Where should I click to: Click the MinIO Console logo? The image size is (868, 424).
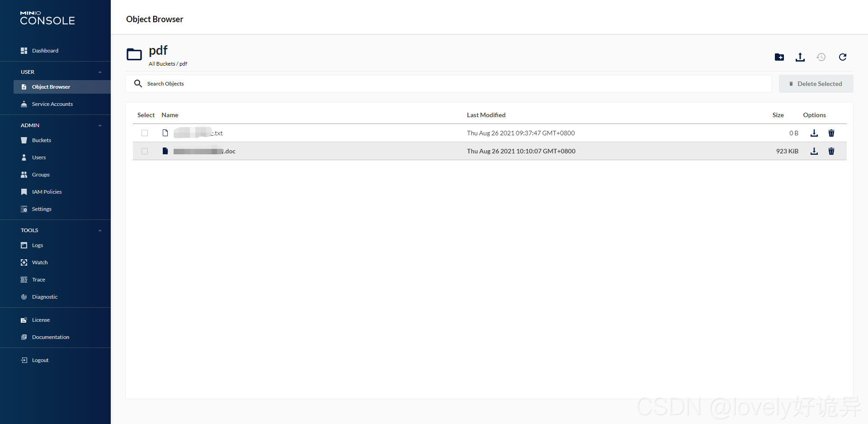point(47,18)
